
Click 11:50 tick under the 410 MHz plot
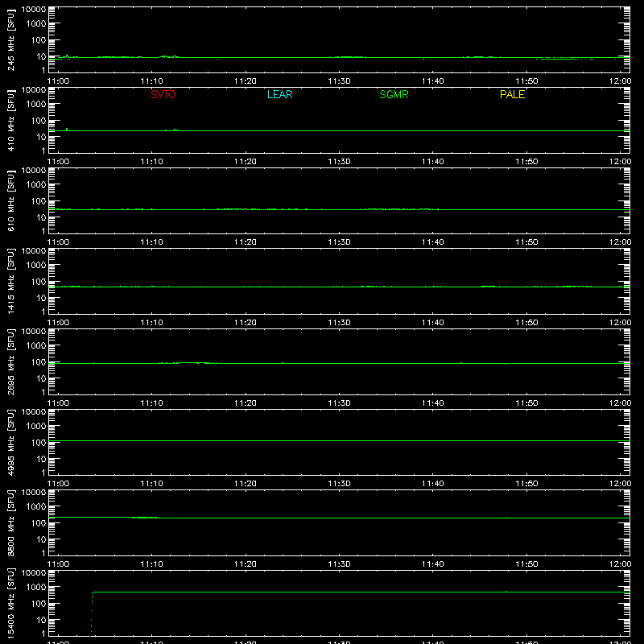tap(526, 162)
